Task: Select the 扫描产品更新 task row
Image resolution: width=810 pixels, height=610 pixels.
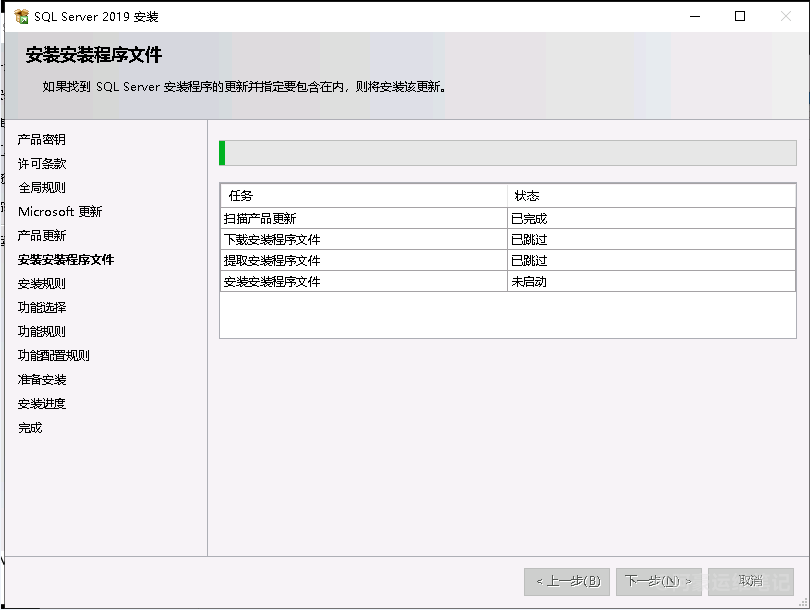Action: (x=507, y=218)
